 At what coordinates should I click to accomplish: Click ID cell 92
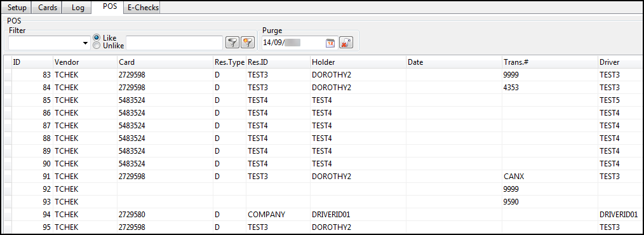pyautogui.click(x=32, y=189)
